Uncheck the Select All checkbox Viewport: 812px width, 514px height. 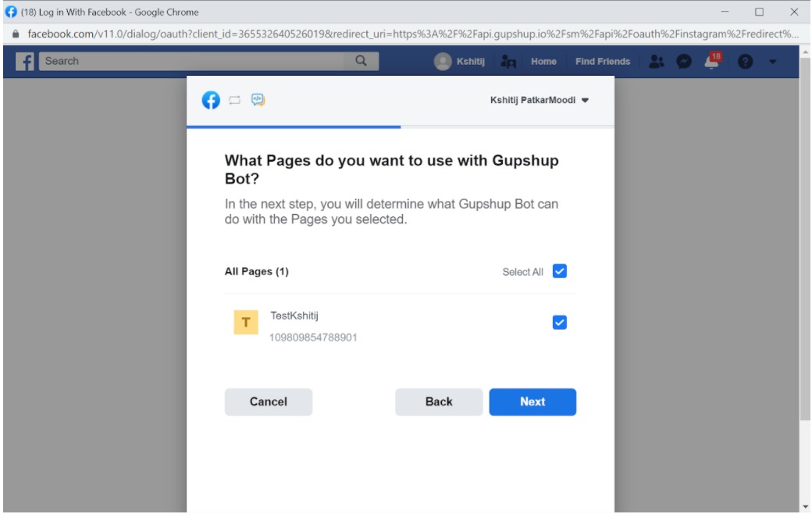point(559,271)
